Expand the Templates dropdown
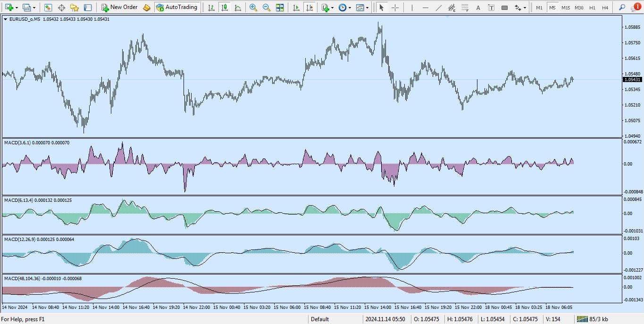This screenshot has width=644, height=324. pyautogui.click(x=367, y=8)
